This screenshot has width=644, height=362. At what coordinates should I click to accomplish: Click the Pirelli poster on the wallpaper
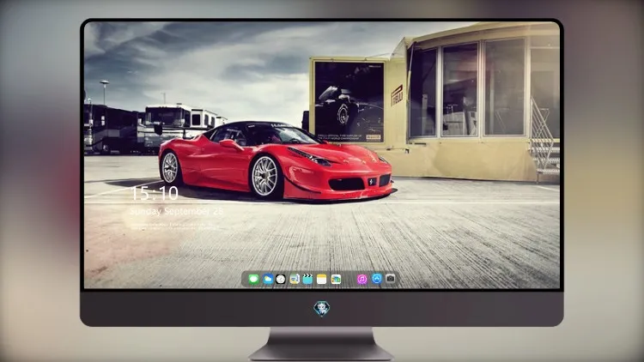point(349,102)
